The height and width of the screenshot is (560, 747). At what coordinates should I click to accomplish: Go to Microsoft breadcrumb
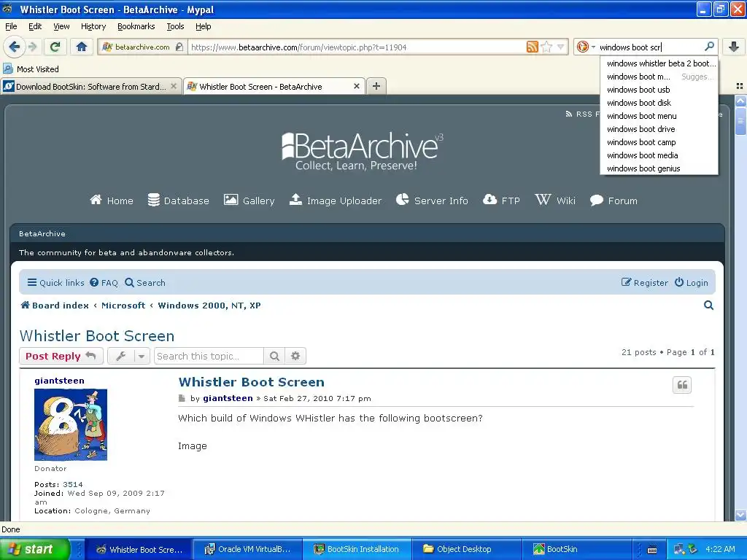coord(123,306)
